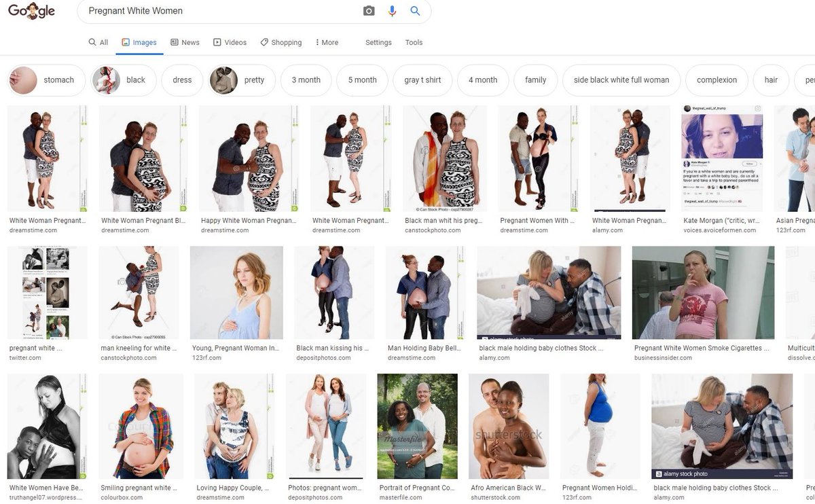The image size is (815, 504).
Task: Open the masterfile.com portrait thumbnail
Action: click(x=418, y=427)
